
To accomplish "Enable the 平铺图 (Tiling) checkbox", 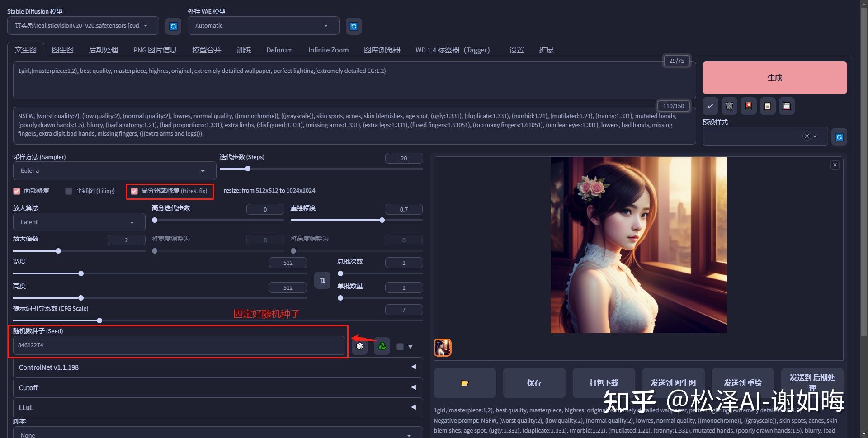I will click(68, 191).
